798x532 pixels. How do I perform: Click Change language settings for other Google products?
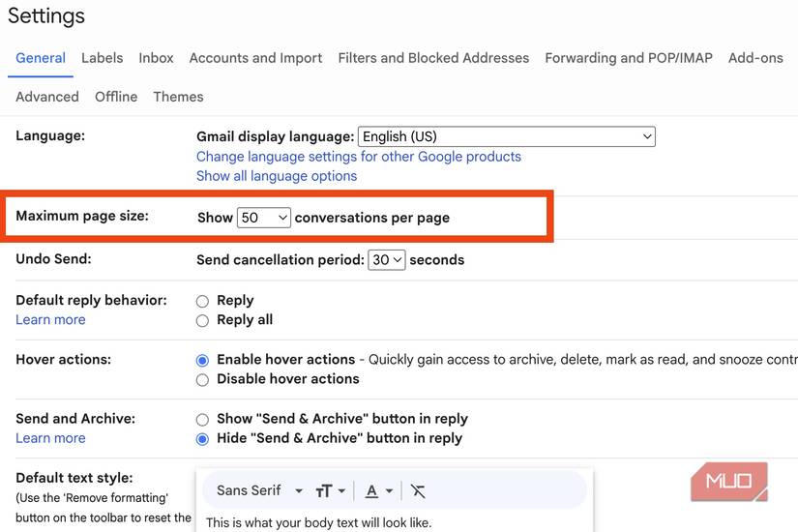359,157
